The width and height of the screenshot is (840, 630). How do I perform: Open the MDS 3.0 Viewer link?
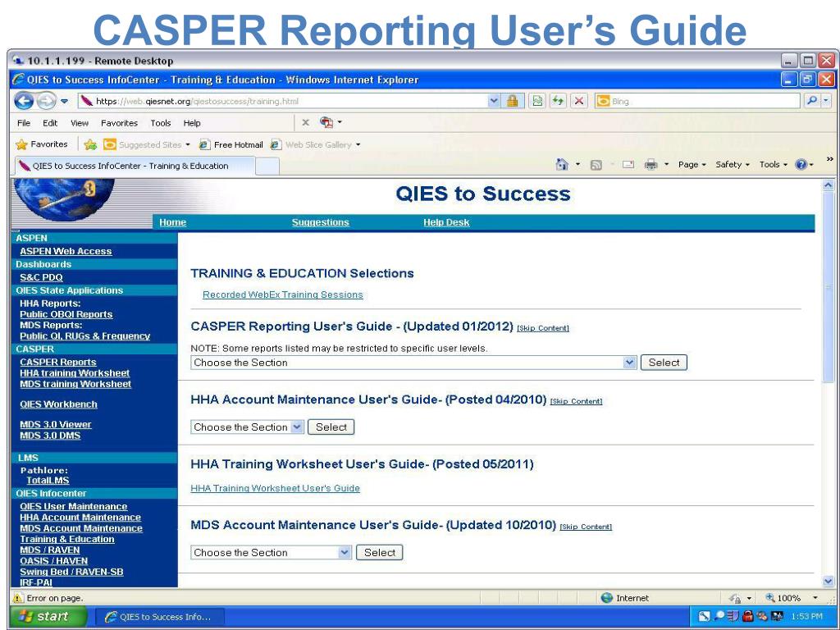56,425
